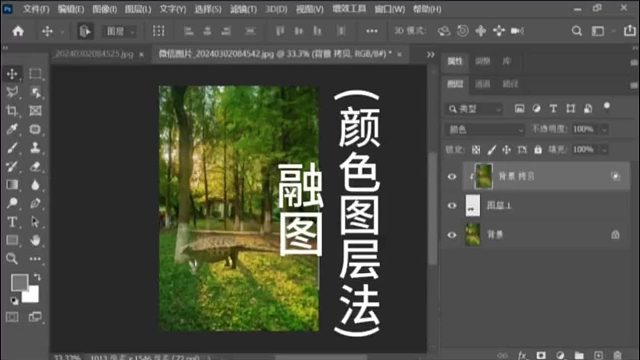Open the 图像(I) menu

(x=104, y=9)
